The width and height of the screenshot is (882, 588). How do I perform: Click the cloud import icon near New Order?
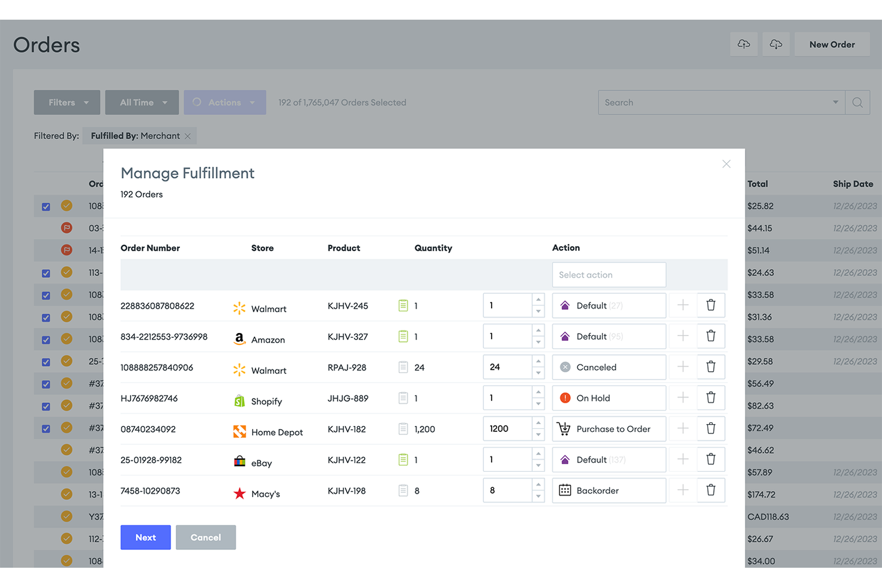click(x=744, y=43)
